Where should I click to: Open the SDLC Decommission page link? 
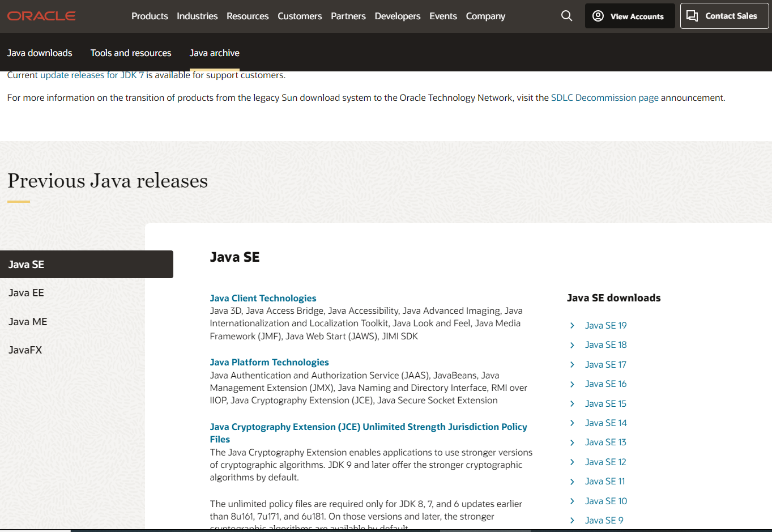(605, 97)
